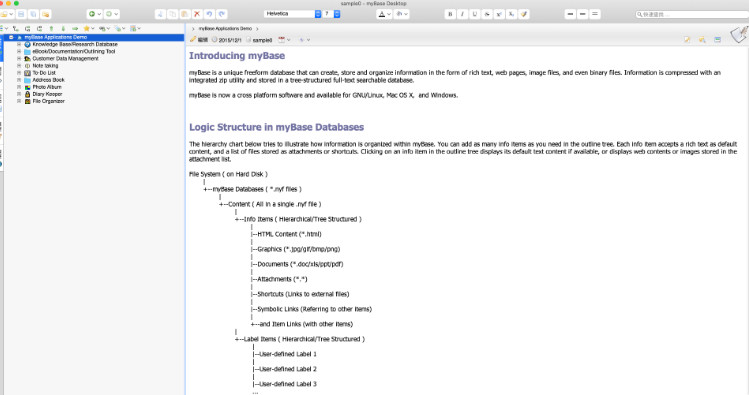Expand the Customer Data Management node
This screenshot has width=749, height=395.
(19, 59)
